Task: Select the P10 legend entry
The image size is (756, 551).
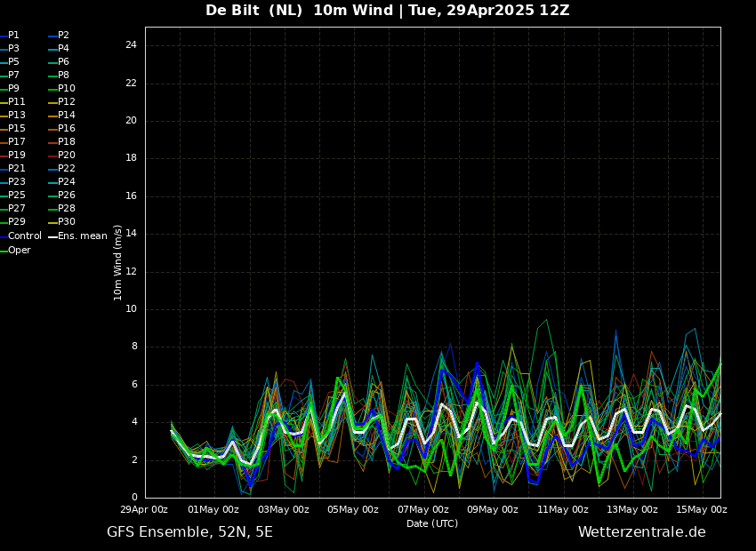Action: point(66,89)
